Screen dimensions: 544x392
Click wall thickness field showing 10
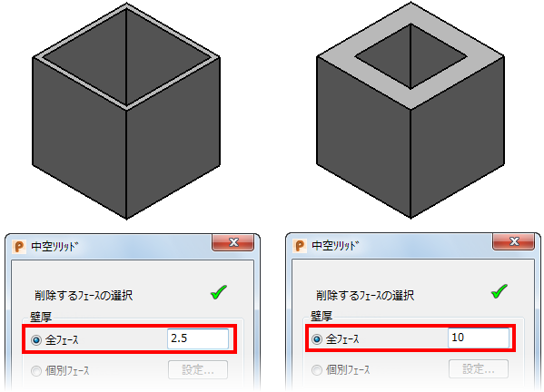coord(479,338)
